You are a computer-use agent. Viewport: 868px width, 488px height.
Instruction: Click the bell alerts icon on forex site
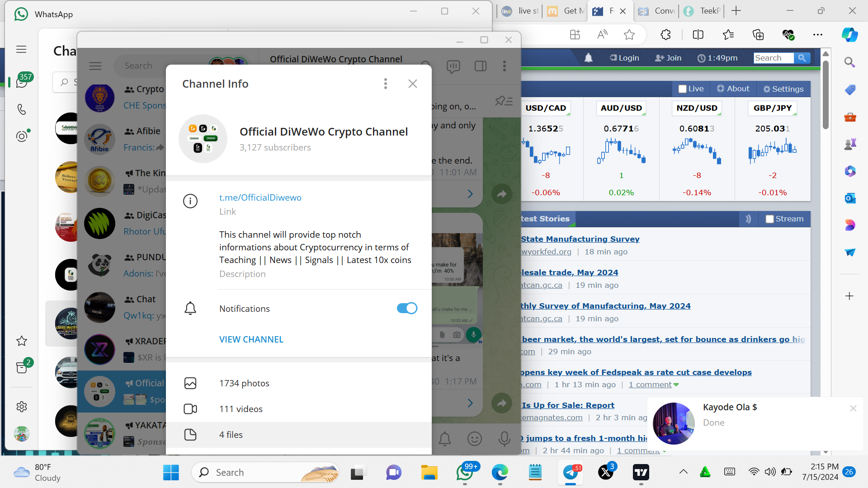tap(588, 58)
